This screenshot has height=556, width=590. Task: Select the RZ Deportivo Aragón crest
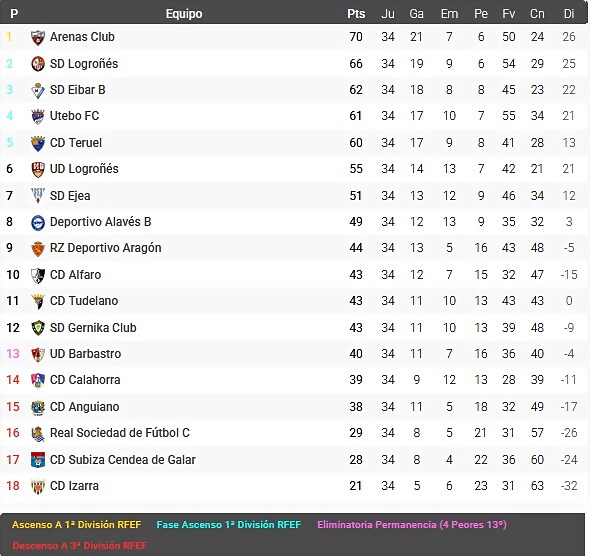[x=38, y=249]
